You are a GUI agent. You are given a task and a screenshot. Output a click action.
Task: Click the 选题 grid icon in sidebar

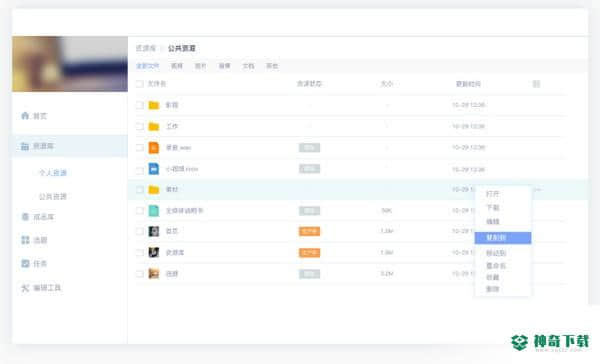(x=25, y=240)
